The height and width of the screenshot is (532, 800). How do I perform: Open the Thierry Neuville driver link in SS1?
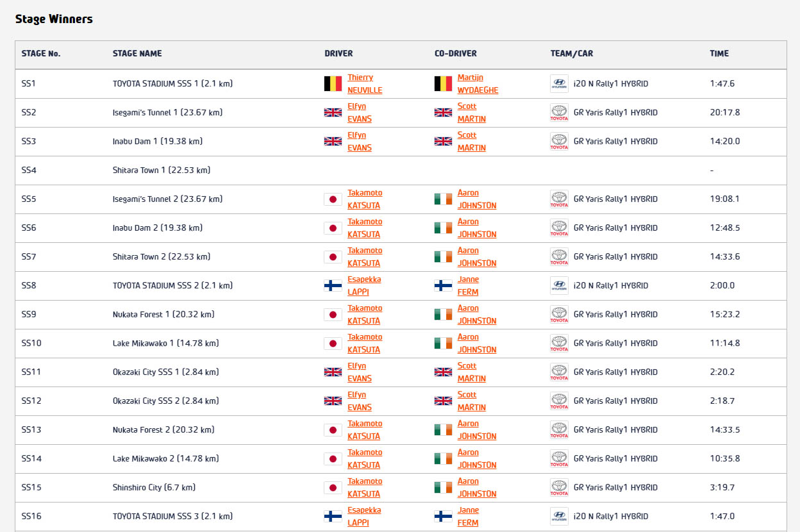click(365, 84)
